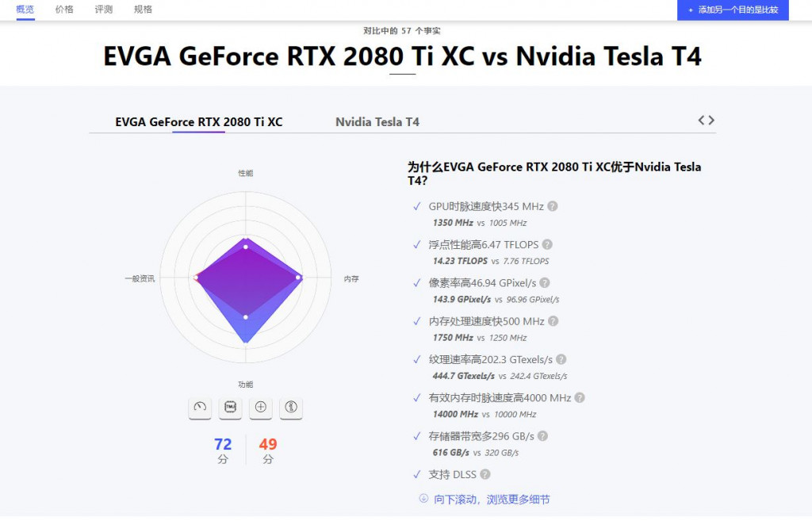Click next arrow in product tab bar
Viewport: 812px width, 521px height.
coord(711,121)
